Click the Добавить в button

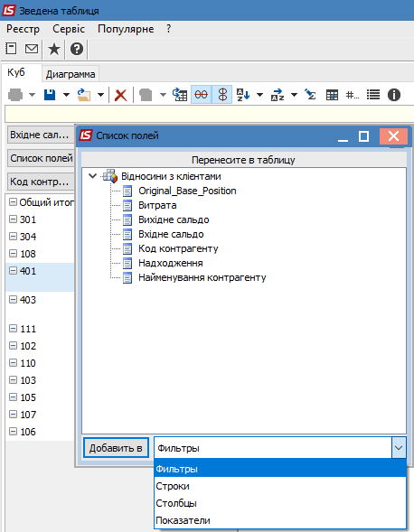click(x=116, y=448)
